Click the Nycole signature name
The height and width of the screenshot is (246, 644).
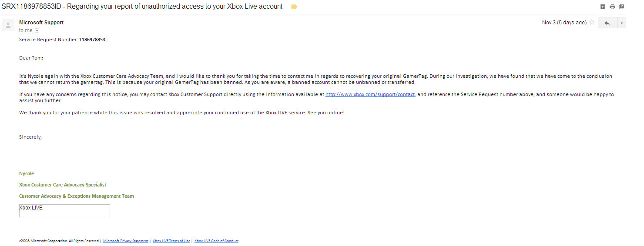pos(27,173)
